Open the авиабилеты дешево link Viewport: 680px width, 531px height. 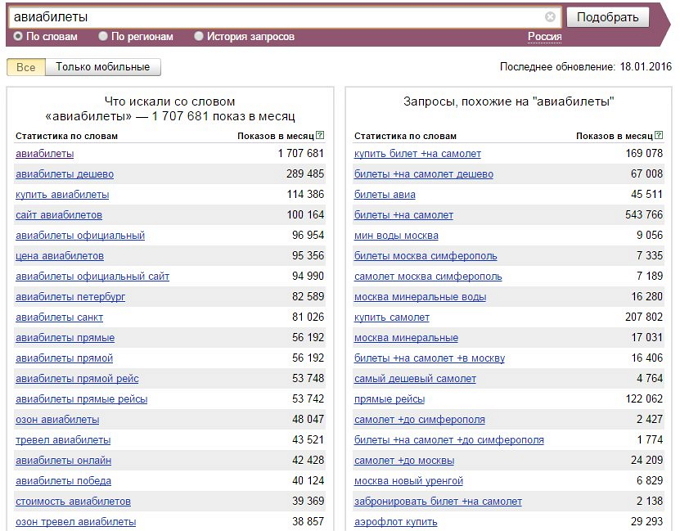[65, 174]
